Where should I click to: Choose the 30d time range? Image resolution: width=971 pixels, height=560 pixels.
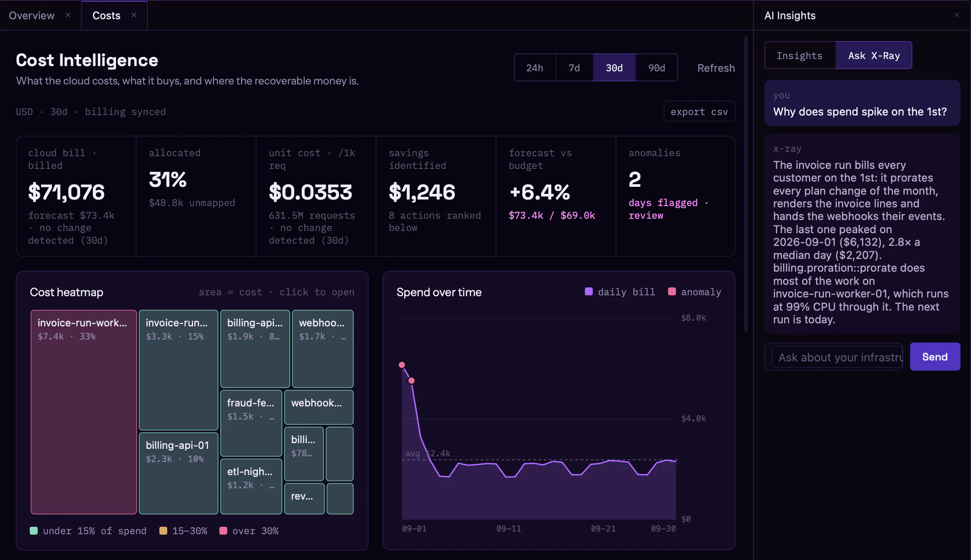pos(614,67)
